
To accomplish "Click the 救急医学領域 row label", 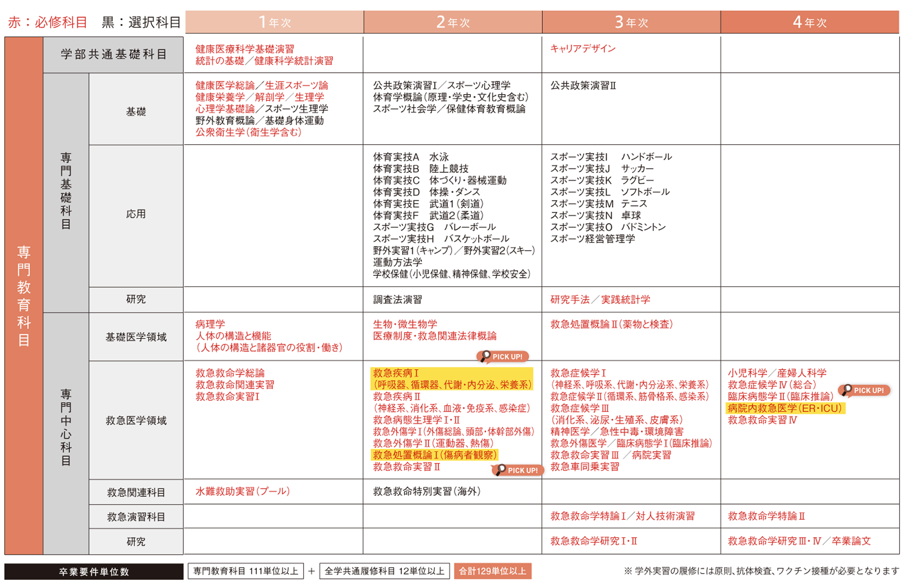I will pyautogui.click(x=136, y=420).
